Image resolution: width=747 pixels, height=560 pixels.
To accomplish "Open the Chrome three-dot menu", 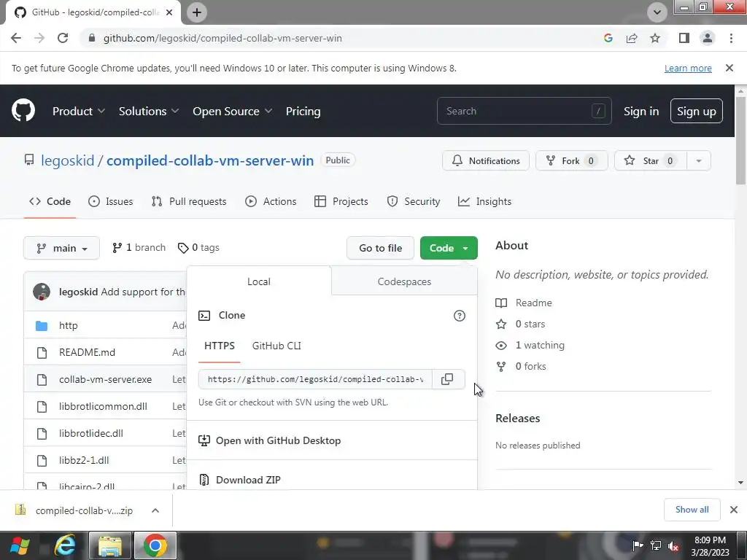I will click(x=731, y=38).
